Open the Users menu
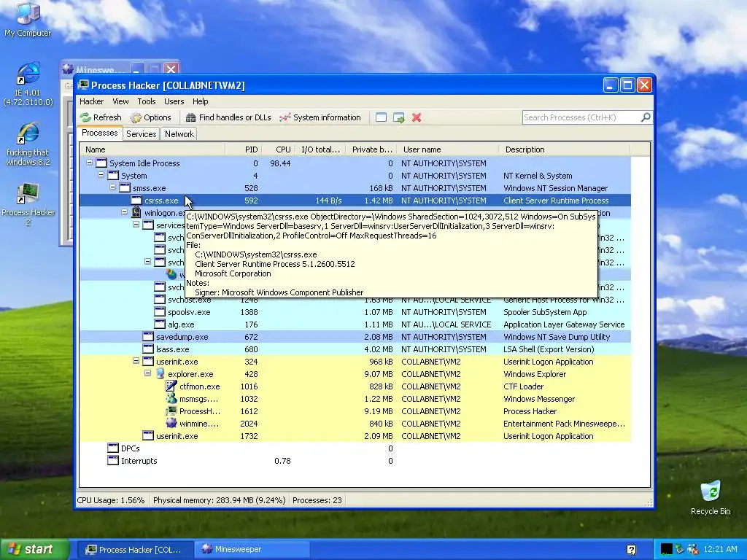747x560 pixels. click(x=174, y=101)
